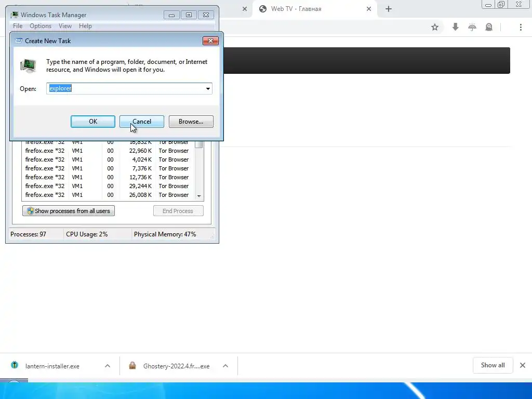Close the downloads bar
This screenshot has height=399, width=532.
523,365
